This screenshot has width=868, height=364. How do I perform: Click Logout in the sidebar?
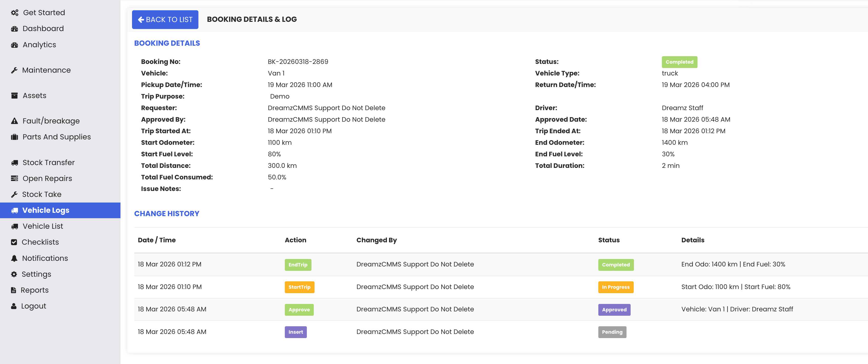(33, 306)
